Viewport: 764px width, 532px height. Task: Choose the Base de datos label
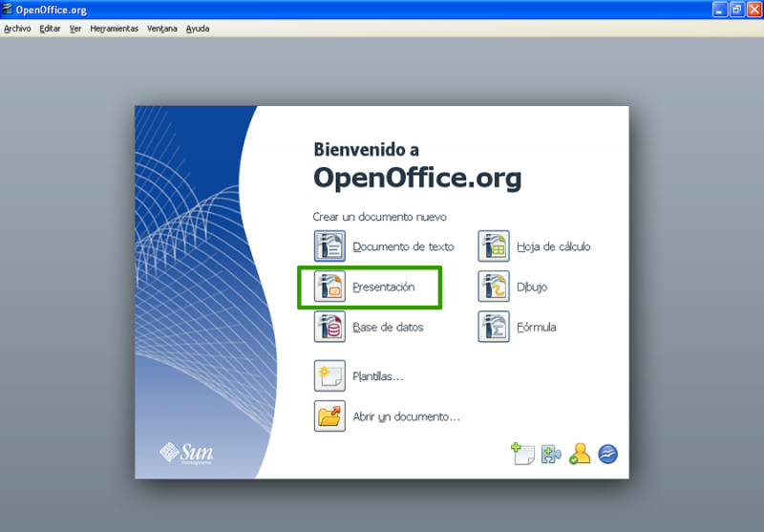point(388,328)
